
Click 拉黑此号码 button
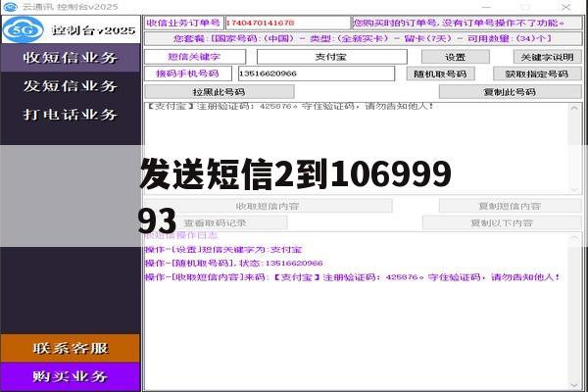pyautogui.click(x=220, y=92)
